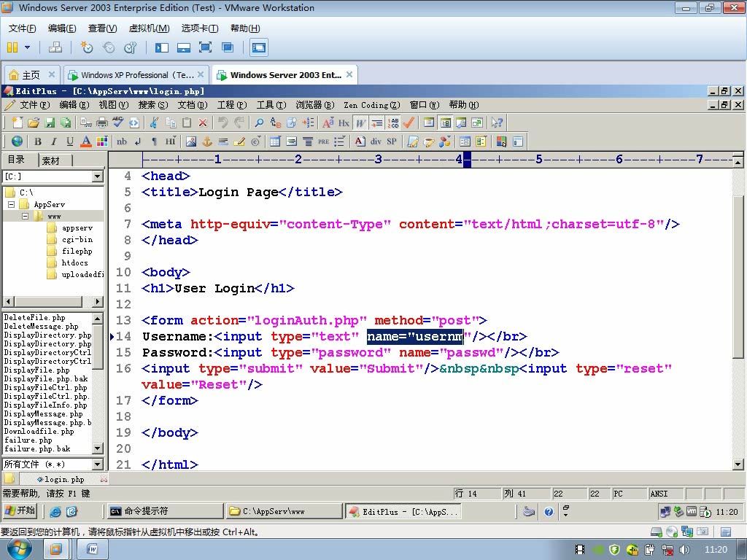Apply Italic HTML tag (I icon)
This screenshot has height=560, width=747.
pyautogui.click(x=54, y=141)
